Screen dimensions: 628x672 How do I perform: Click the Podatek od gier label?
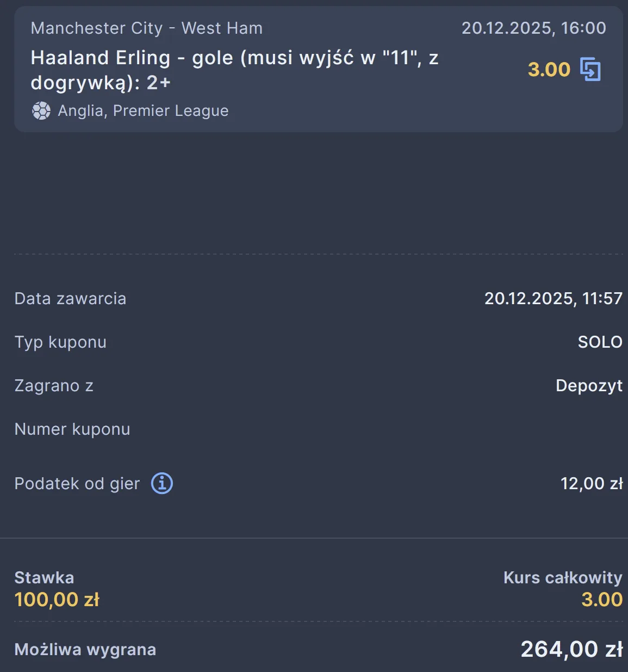pos(77,483)
